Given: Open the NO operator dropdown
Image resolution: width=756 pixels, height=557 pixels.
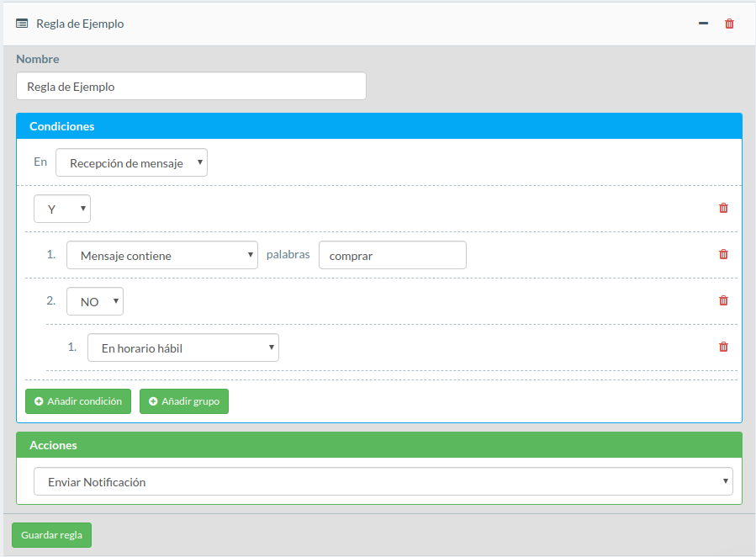Looking at the screenshot, I should click(95, 301).
